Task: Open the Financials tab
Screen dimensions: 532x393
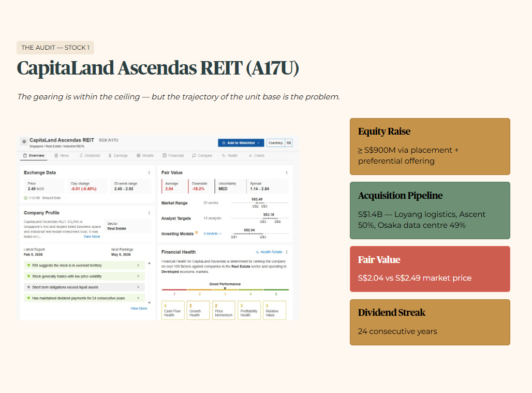Action: pos(173,155)
